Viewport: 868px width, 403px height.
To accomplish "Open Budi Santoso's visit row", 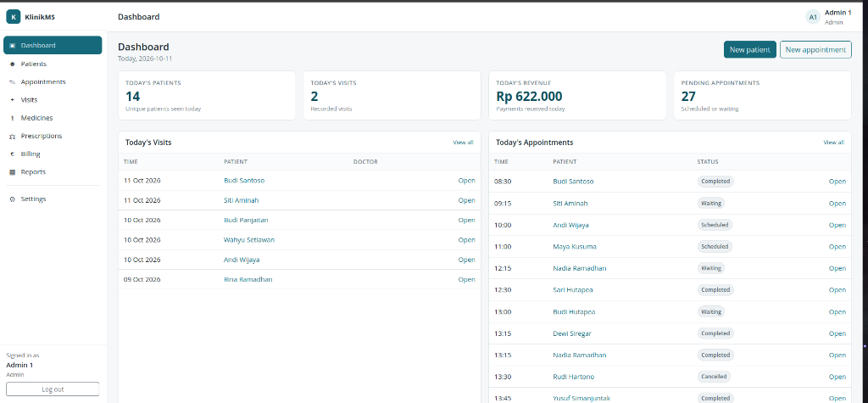I will (x=467, y=181).
